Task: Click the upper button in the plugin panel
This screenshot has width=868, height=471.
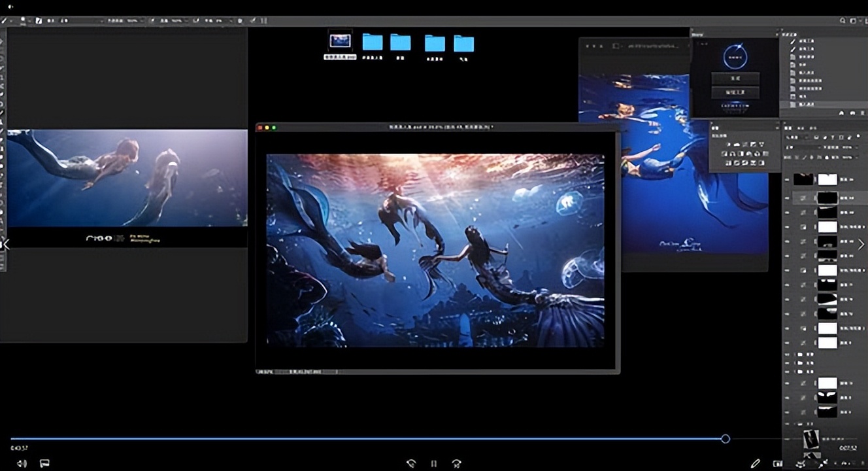Action: pos(735,78)
